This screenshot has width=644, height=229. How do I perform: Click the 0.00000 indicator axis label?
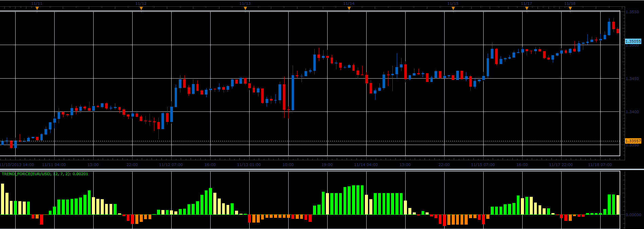[x=633, y=215]
